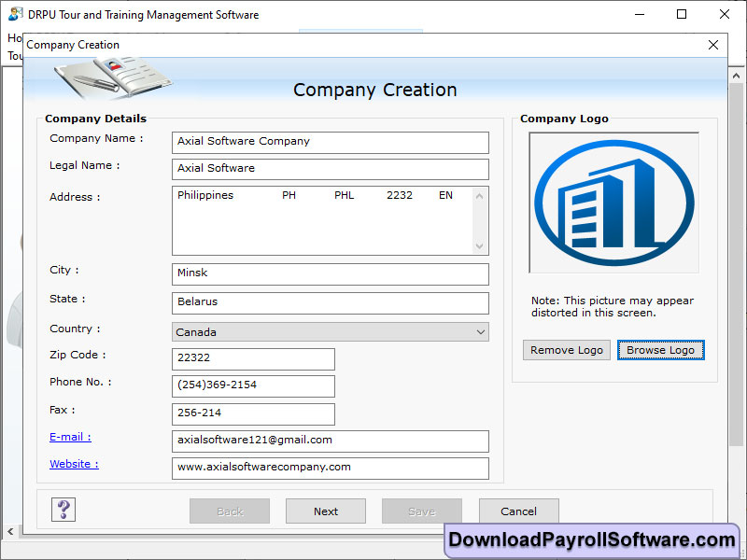747x560 pixels.
Task: Click the right arrow of the bottom scrollbar
Action: 735,532
